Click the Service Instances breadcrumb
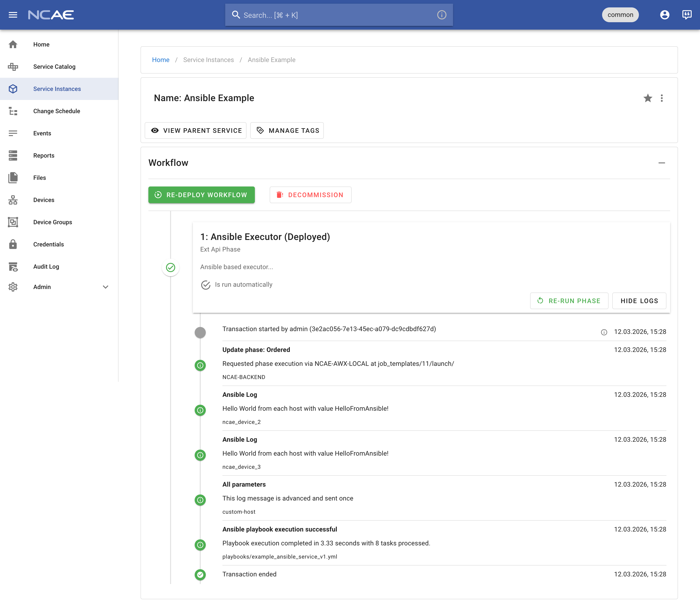Screen dimensions: 700x603 [x=208, y=60]
